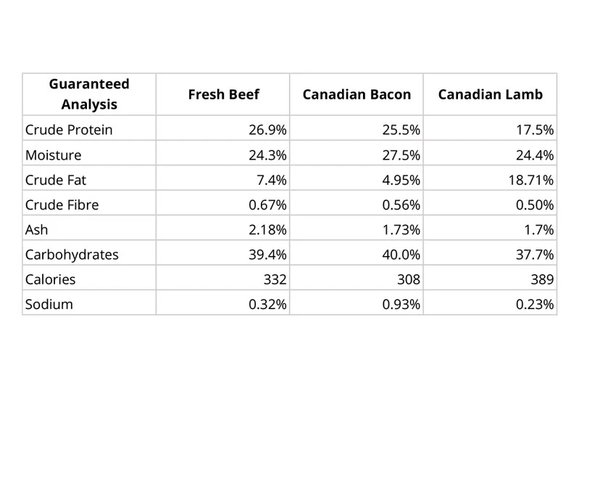
Task: Click the 389 calories value
Action: [x=542, y=279]
